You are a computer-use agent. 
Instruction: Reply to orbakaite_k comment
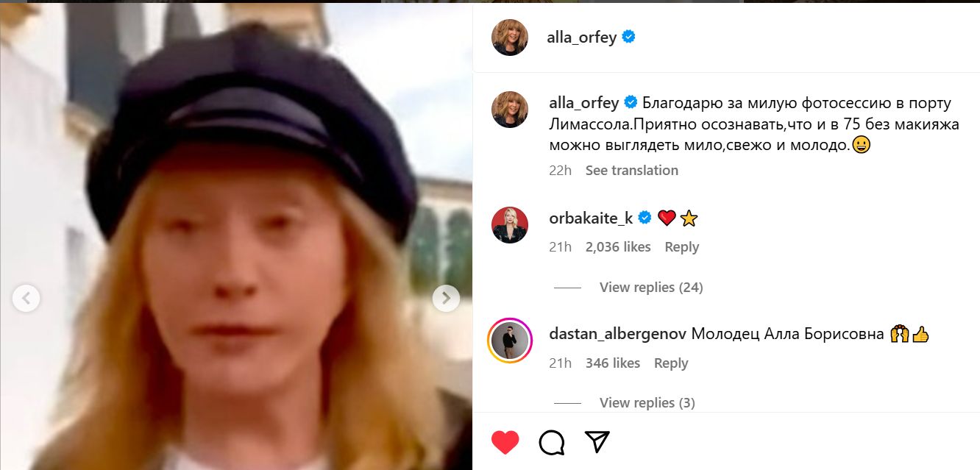(681, 247)
